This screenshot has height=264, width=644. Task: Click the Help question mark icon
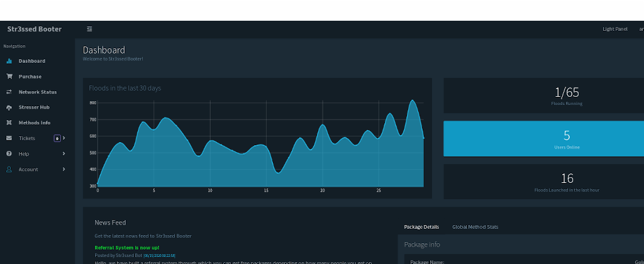(x=9, y=153)
